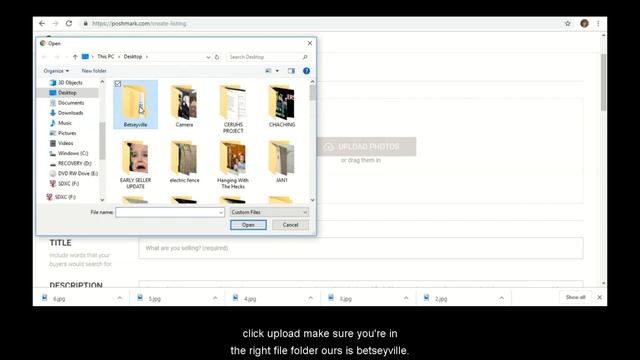Bookmark this page with the star icon
The image size is (640, 360).
568,24
